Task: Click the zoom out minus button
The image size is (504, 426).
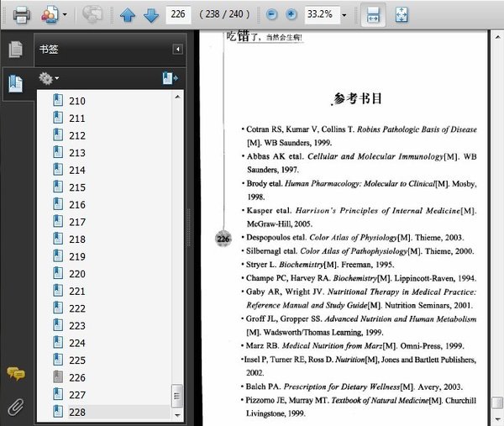Action: click(x=271, y=14)
